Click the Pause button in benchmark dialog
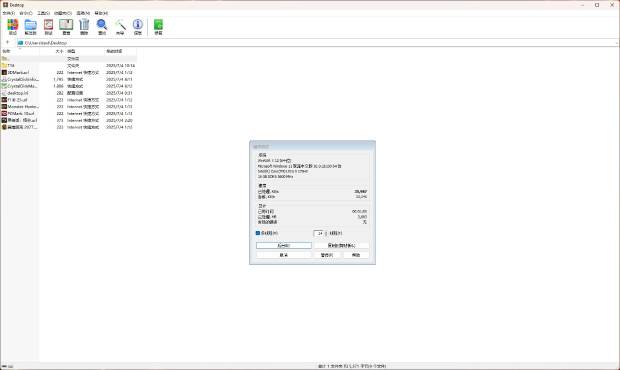 327,255
